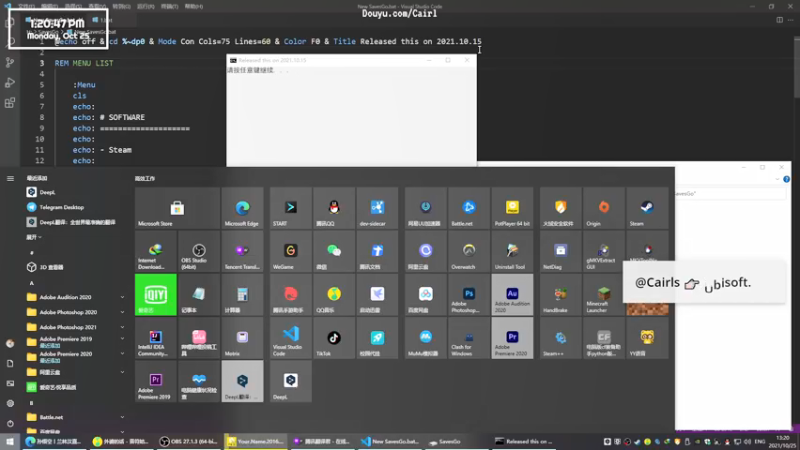
Task: Launch Adobe Premiere 2019 tile
Action: click(x=156, y=381)
